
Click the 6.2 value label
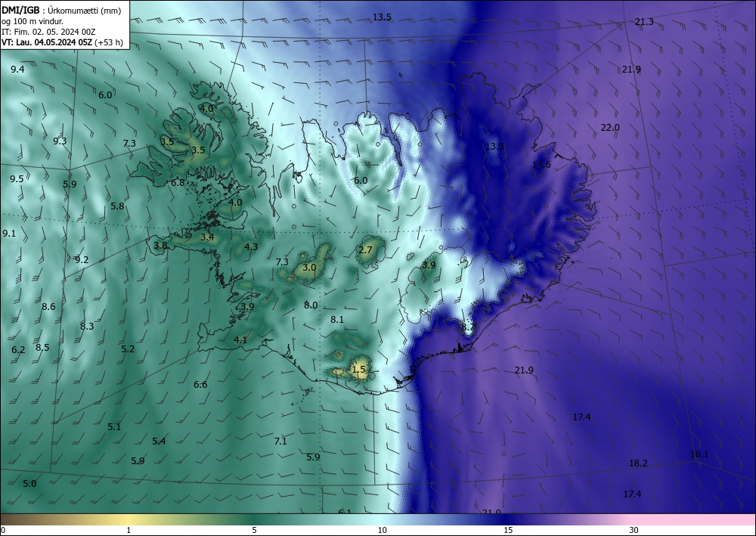(18, 350)
